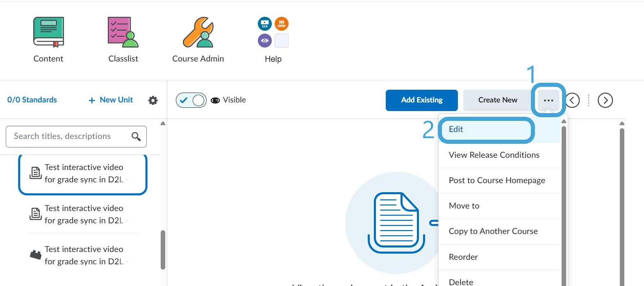Open the Content book icon

point(48,32)
